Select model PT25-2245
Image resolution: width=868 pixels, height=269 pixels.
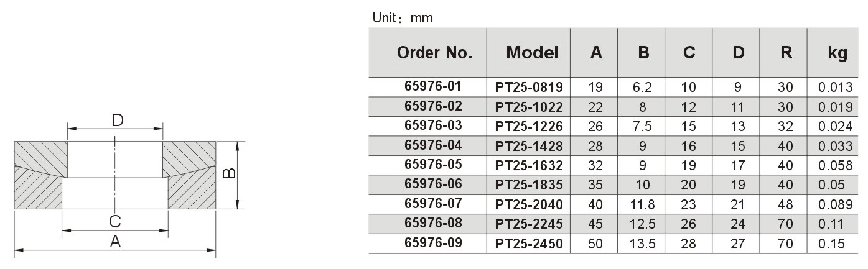(x=529, y=224)
